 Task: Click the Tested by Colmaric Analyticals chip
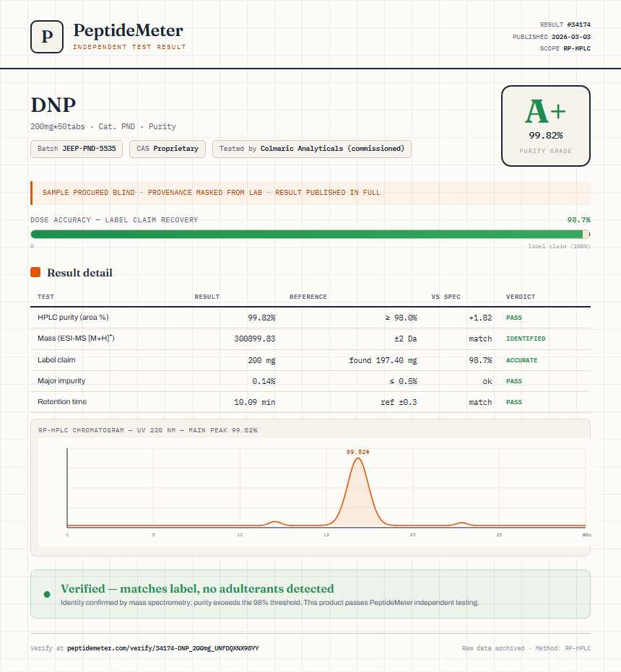pyautogui.click(x=312, y=149)
